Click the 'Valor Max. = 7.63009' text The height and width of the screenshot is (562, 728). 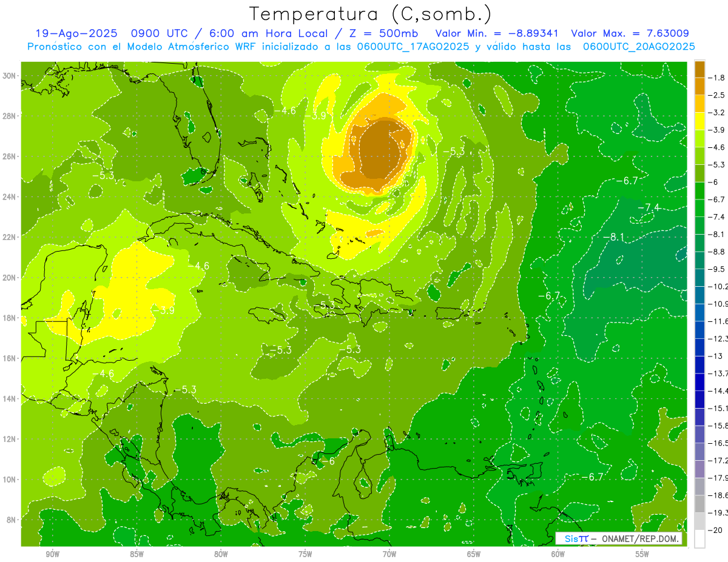(630, 33)
